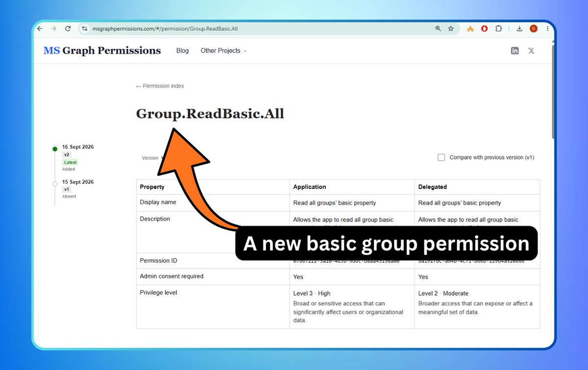588x370 pixels.
Task: Open the orange flame extension icon
Action: (470, 29)
